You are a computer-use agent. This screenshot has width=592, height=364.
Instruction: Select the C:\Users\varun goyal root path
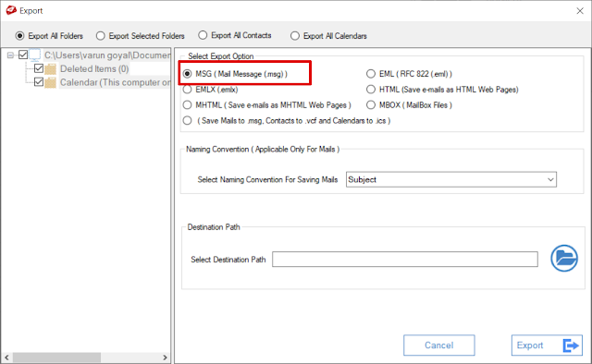[x=107, y=55]
